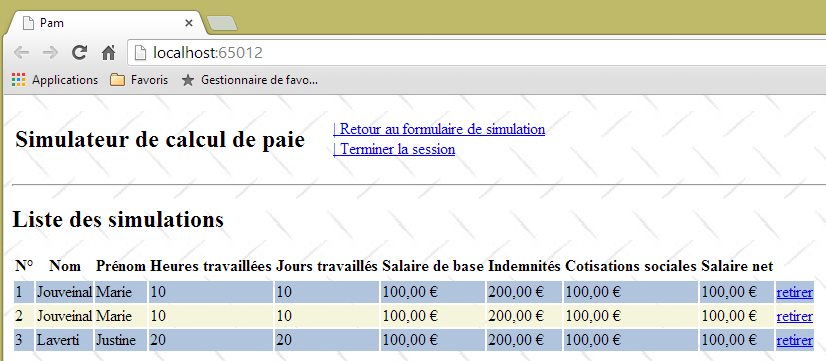Go to the browser home page icon
This screenshot has height=361, width=826.
click(x=108, y=52)
